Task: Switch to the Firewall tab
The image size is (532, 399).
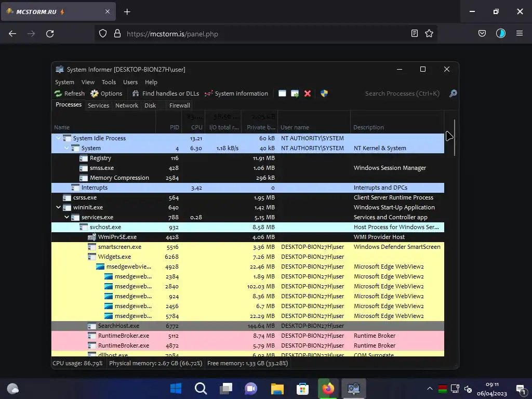Action: 179,105
